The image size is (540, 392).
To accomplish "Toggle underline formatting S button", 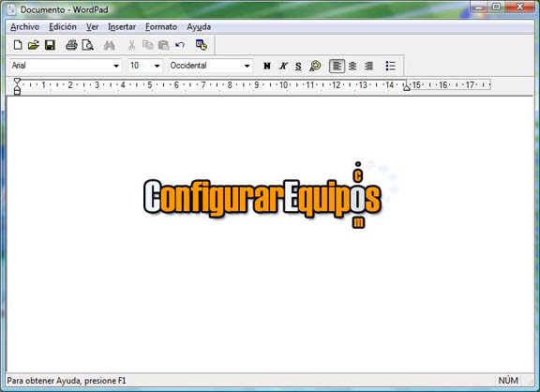I will click(298, 66).
